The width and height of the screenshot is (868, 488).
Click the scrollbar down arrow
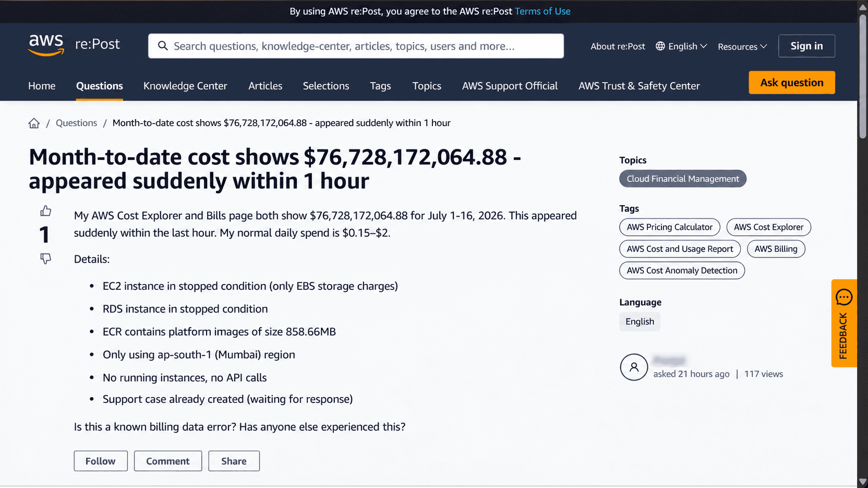click(863, 482)
